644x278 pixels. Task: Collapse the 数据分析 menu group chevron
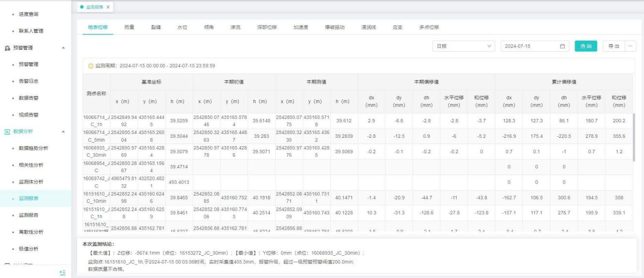(x=63, y=132)
